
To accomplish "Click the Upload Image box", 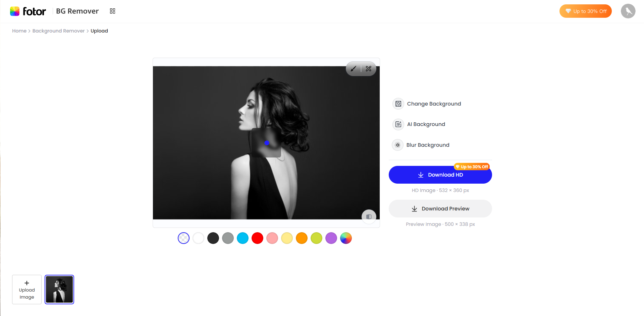I will (x=26, y=289).
